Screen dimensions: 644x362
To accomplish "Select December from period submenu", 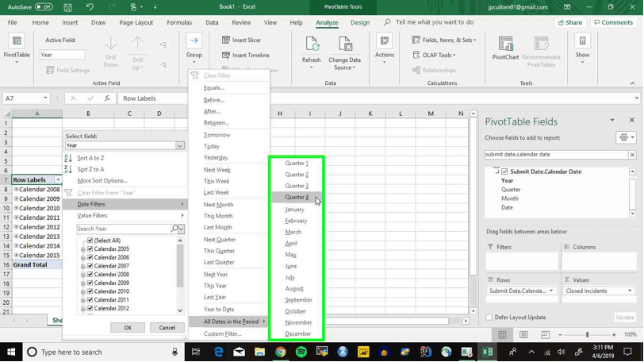I will [297, 334].
